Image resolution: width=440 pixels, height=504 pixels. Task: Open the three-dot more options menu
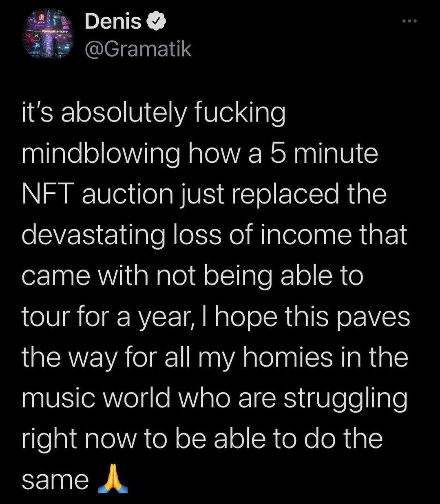coord(409,20)
